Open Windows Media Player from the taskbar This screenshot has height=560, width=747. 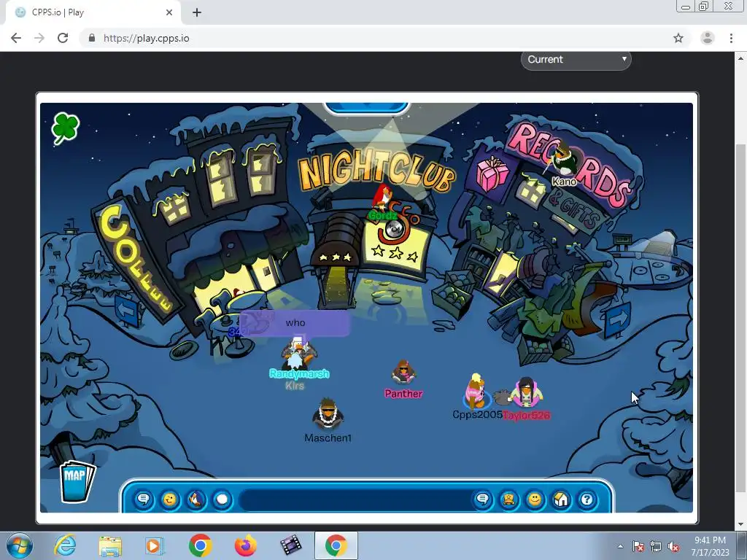coord(155,545)
